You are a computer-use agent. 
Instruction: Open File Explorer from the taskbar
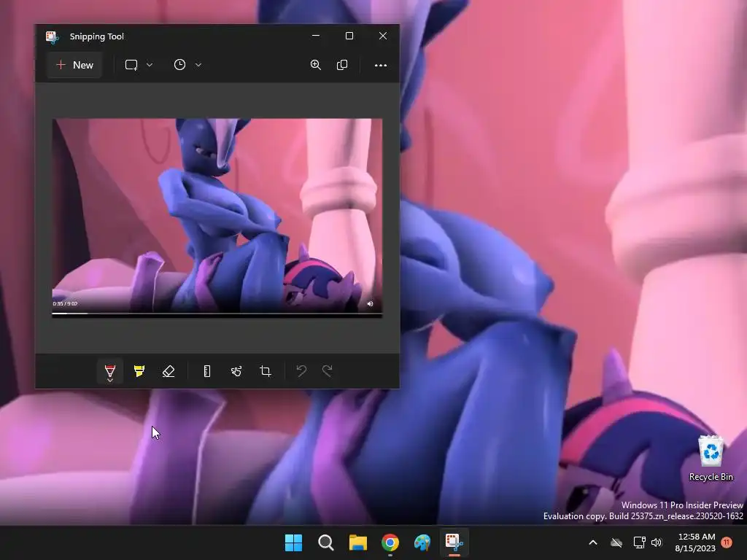(x=357, y=542)
